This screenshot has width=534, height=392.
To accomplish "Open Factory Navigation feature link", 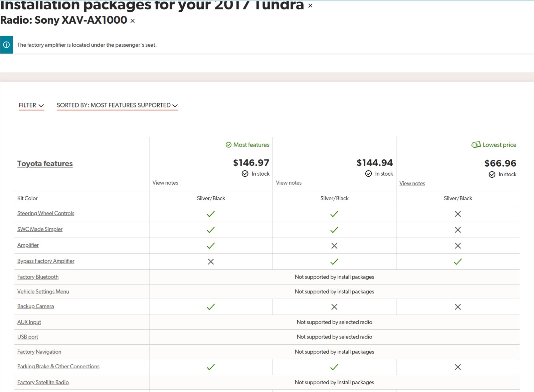I will click(39, 352).
